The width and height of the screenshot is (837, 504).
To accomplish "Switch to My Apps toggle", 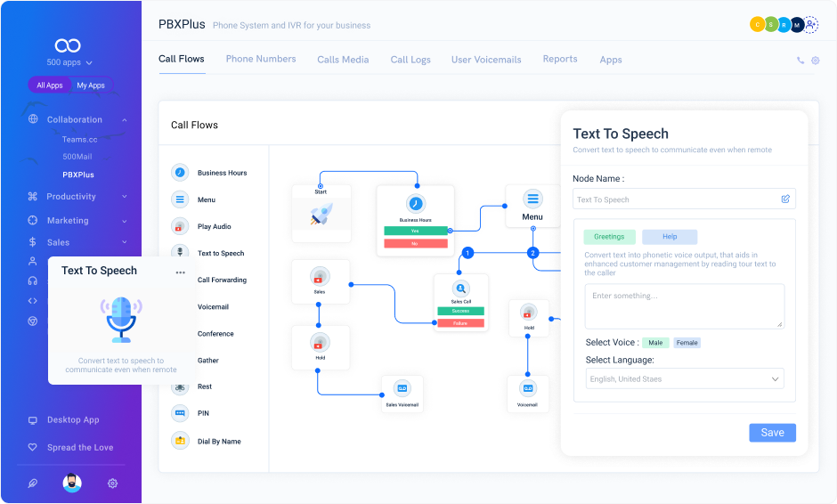I will click(90, 85).
